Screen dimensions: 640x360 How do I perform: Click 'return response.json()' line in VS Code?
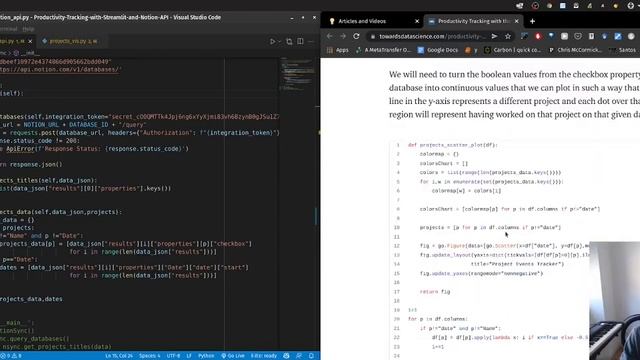point(31,164)
